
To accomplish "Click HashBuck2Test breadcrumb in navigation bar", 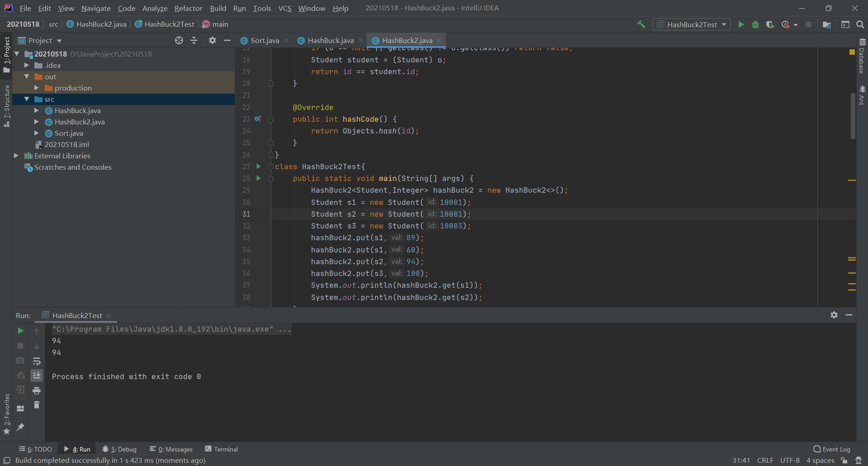I will (x=165, y=24).
